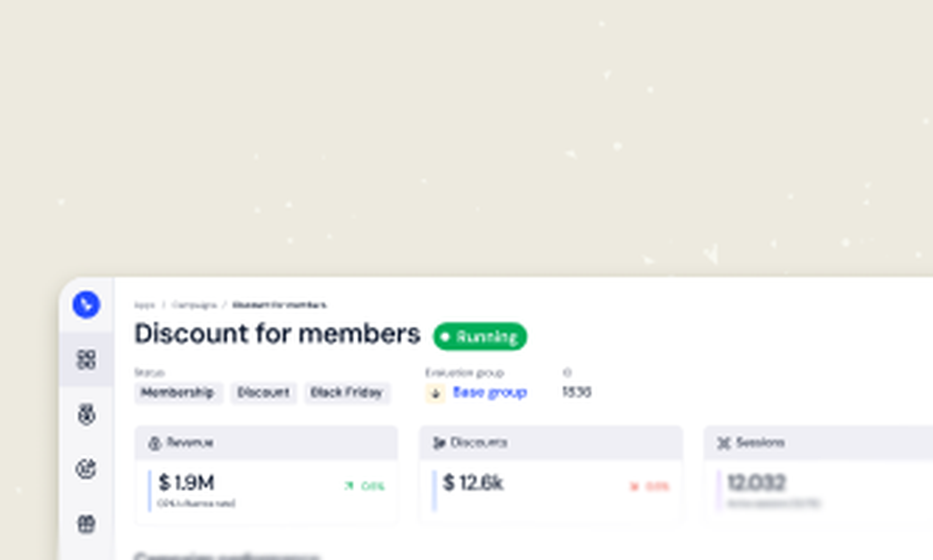Go to Apps in the breadcrumb
Viewport: 933px width, 560px height.
point(145,305)
